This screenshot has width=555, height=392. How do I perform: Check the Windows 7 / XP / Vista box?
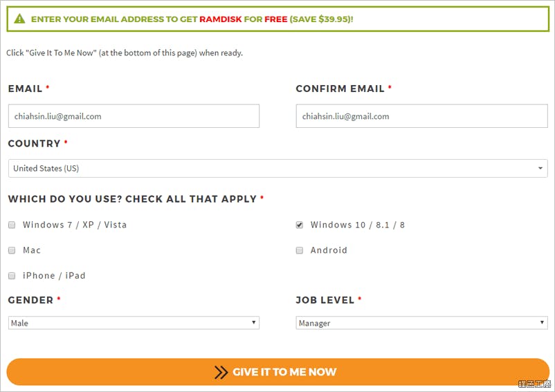[12, 225]
